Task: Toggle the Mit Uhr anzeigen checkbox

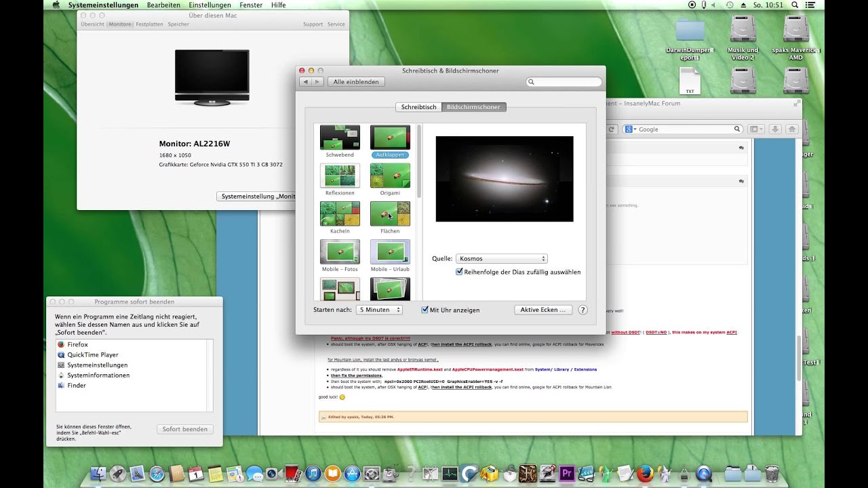Action: point(425,310)
